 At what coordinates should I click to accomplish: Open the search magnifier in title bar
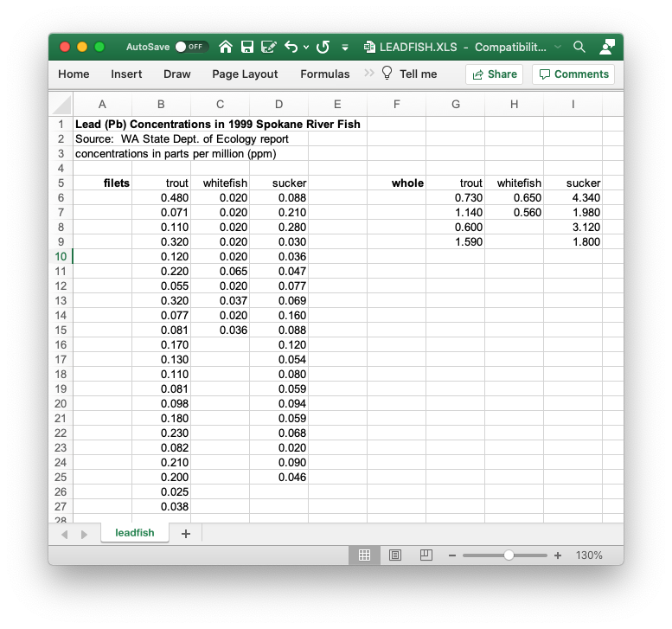click(579, 47)
